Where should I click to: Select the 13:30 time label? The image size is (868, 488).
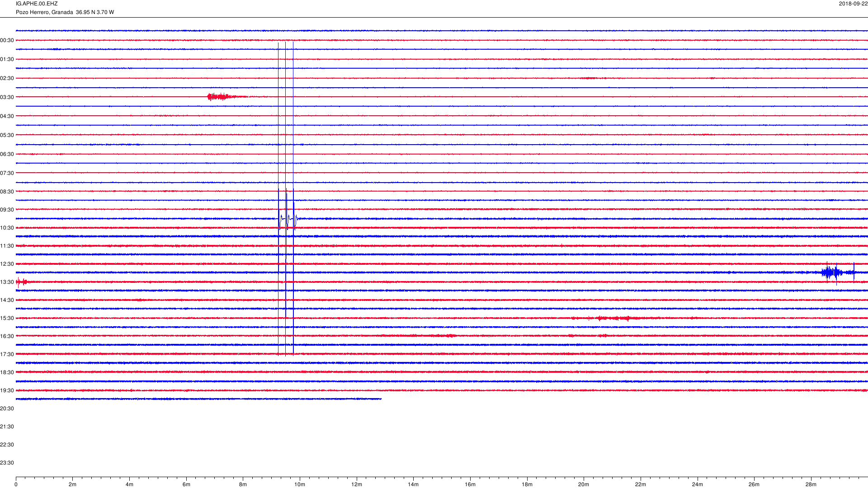7,282
